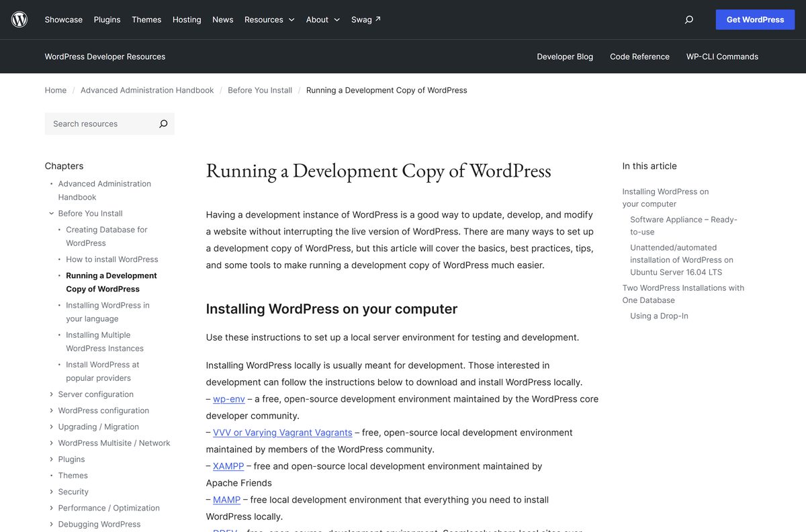This screenshot has width=806, height=532.
Task: Open WordPress Developer Resources home link
Action: click(x=105, y=56)
